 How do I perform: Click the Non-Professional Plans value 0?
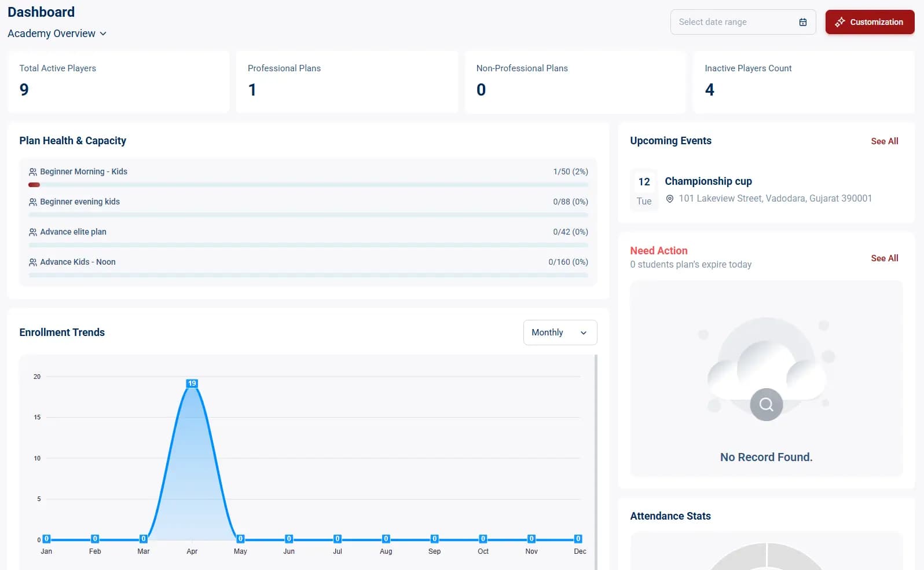481,90
